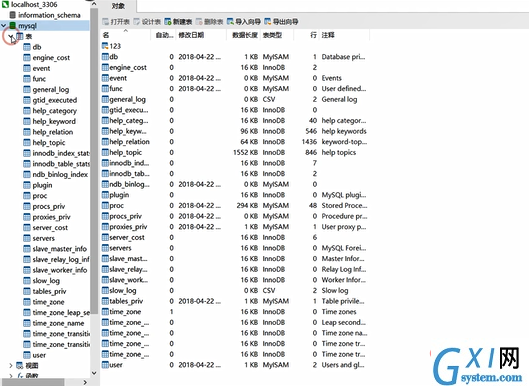Select help_keyword in the tree

click(54, 121)
